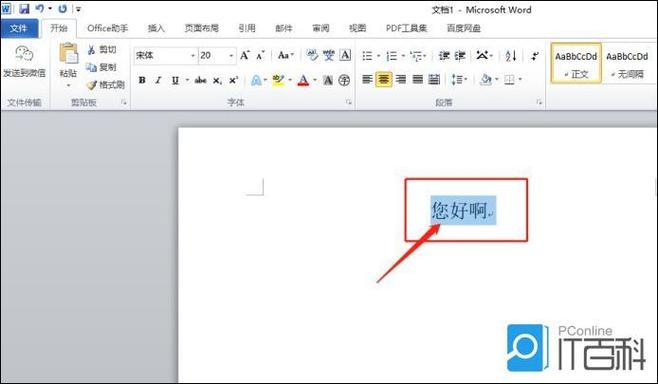Decrease paragraph indent
Screen dimensions: 658x384
coord(444,55)
